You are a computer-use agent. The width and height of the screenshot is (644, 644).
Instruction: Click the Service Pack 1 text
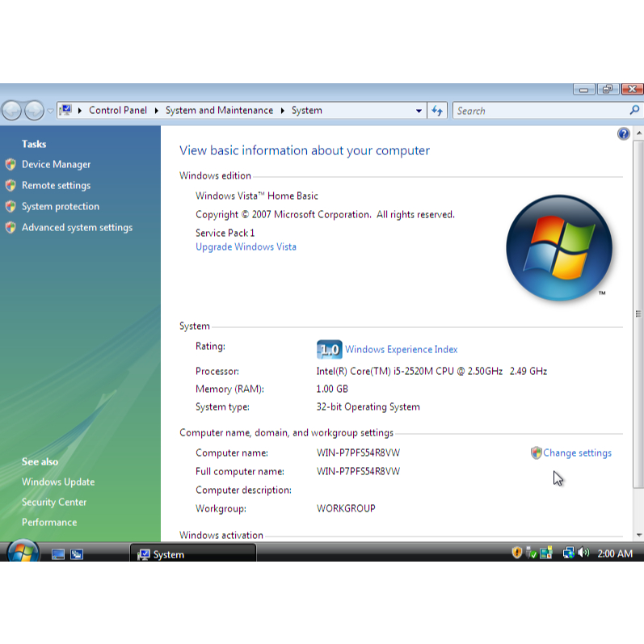(225, 233)
